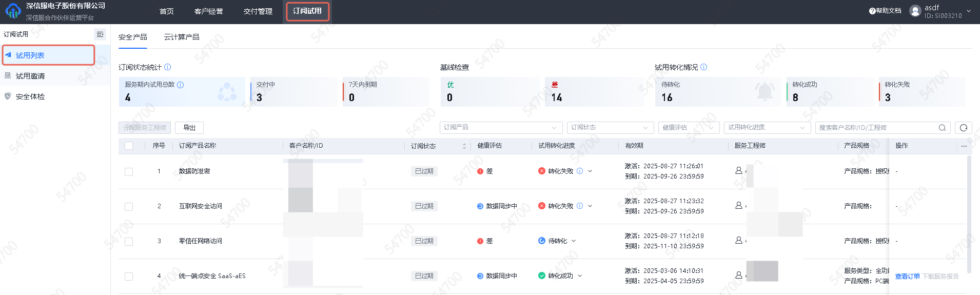Click the 搜索客户名称/ID/工程师 search field
The height and width of the screenshot is (295, 980).
coord(876,128)
